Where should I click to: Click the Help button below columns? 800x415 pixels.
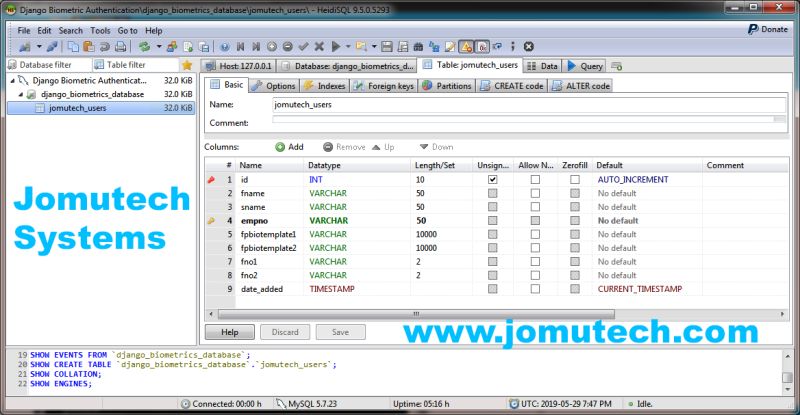pyautogui.click(x=230, y=332)
